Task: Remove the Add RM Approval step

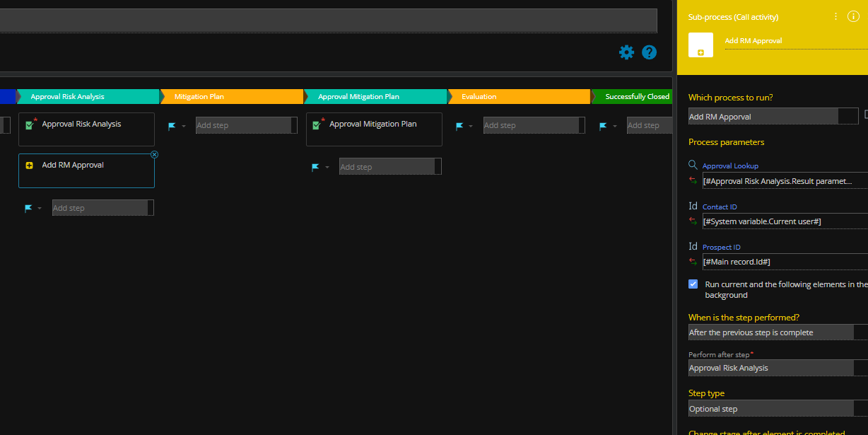Action: pyautogui.click(x=154, y=154)
